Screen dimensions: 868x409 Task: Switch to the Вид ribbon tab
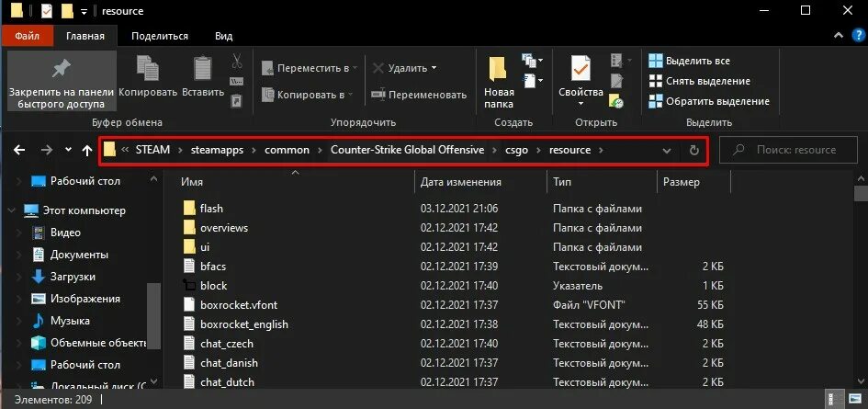[223, 36]
